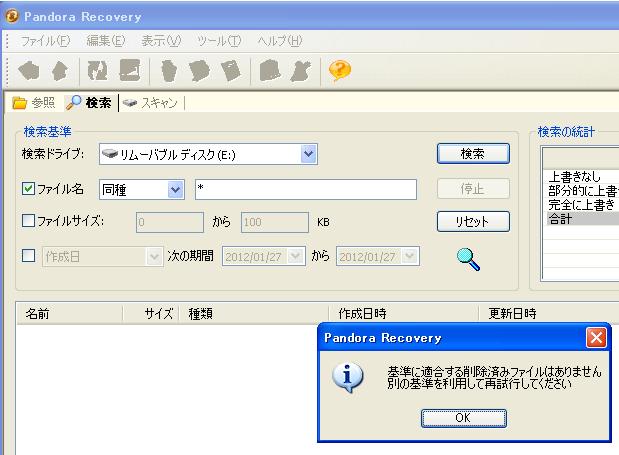Viewport: 619px width, 455px height.
Task: Switch to the 参照 tab
Action: tap(34, 103)
